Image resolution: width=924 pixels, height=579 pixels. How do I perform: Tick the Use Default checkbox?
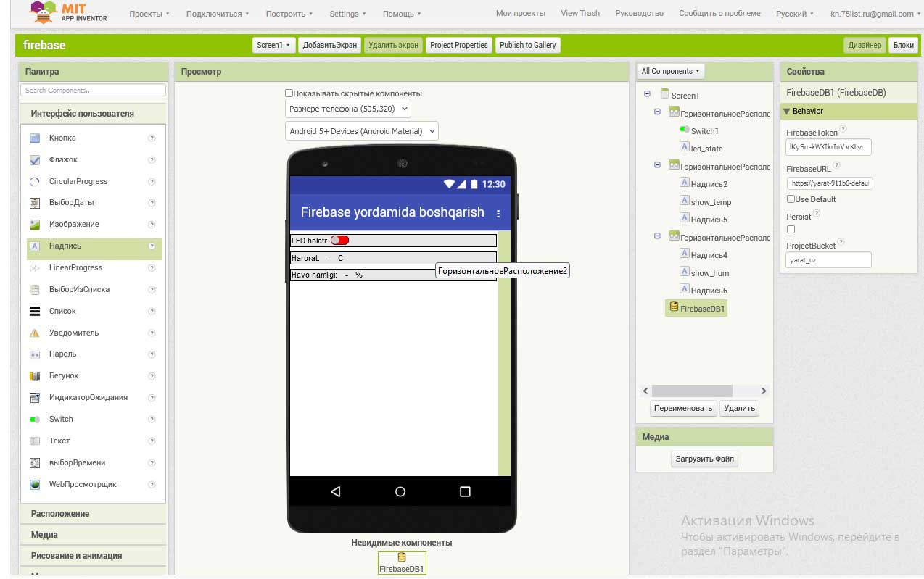pos(791,199)
